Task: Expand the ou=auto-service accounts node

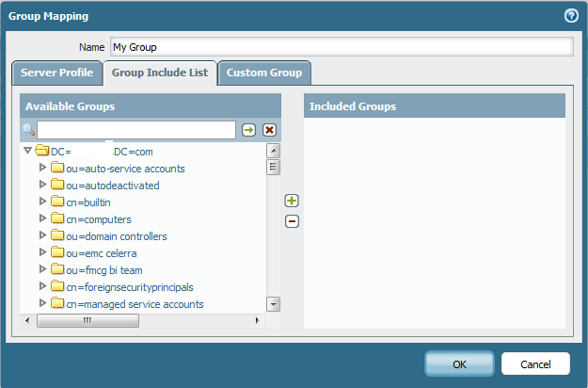Action: click(x=42, y=169)
